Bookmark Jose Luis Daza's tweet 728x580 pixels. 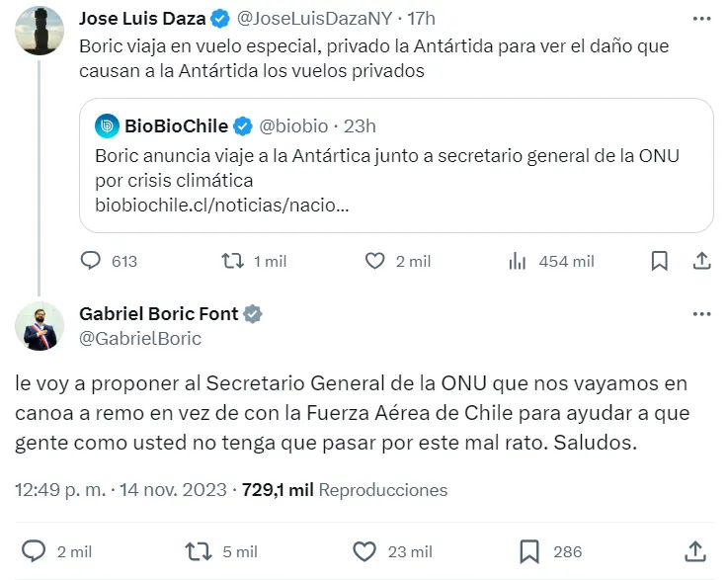pos(659,261)
